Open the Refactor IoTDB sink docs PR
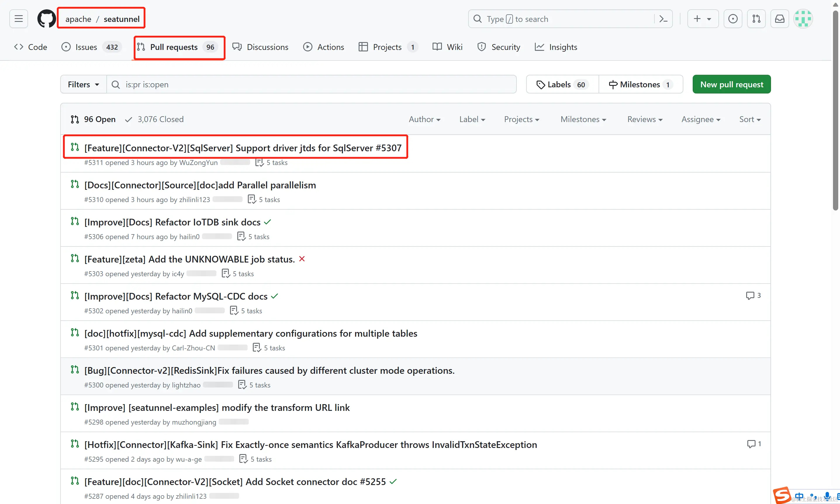The height and width of the screenshot is (504, 840). coord(172,222)
